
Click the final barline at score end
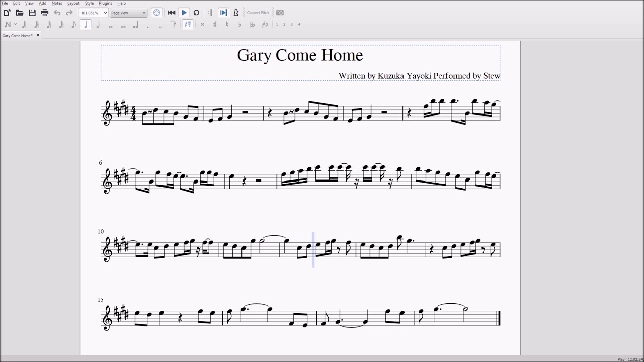point(499,318)
